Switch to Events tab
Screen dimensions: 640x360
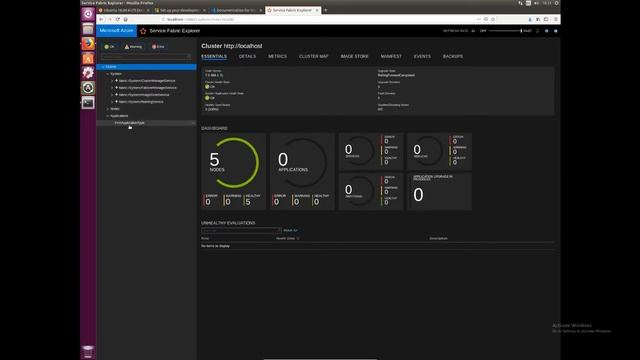coord(422,56)
